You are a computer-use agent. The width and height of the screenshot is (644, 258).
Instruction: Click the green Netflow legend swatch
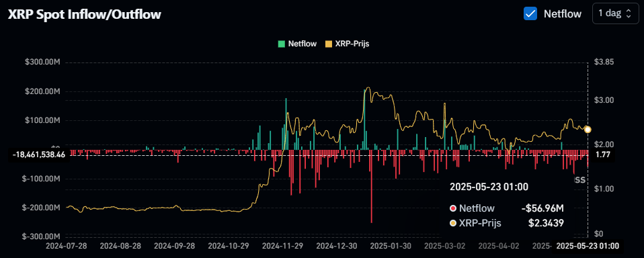tap(282, 44)
